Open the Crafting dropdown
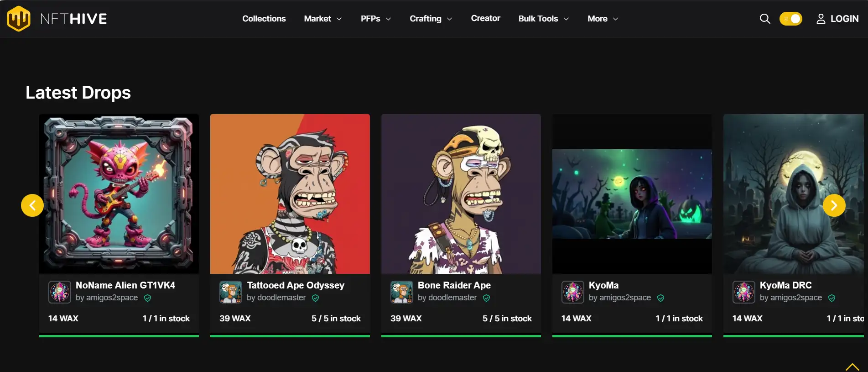Image resolution: width=868 pixels, height=372 pixels. click(x=431, y=19)
